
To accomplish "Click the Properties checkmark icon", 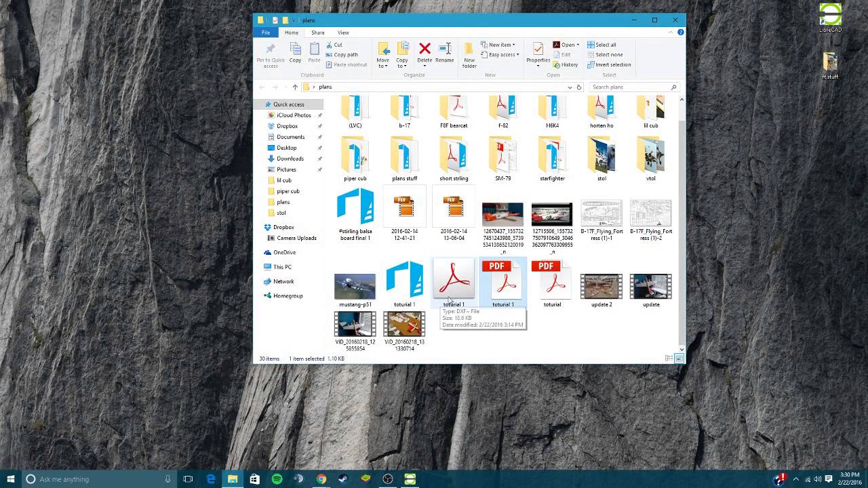I will click(x=538, y=49).
